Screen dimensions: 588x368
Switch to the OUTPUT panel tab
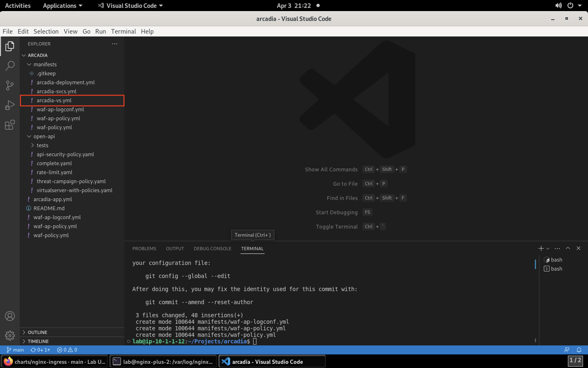click(x=175, y=248)
